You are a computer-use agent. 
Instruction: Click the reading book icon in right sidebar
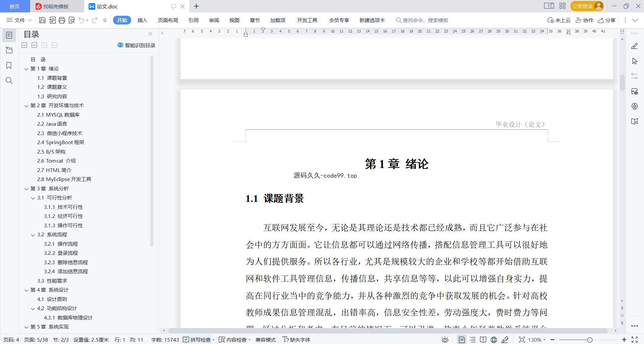tap(634, 121)
